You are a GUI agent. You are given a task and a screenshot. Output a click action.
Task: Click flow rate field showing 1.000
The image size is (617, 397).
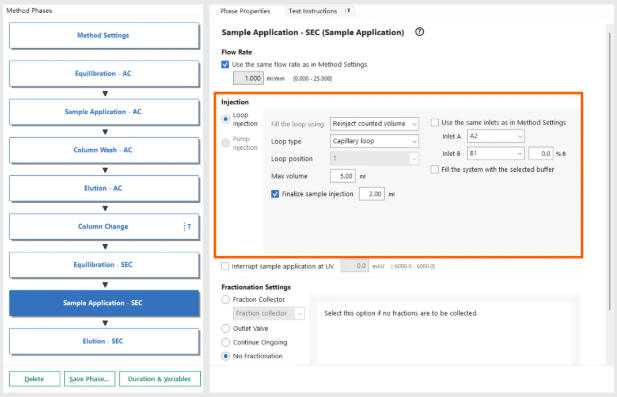[x=248, y=78]
